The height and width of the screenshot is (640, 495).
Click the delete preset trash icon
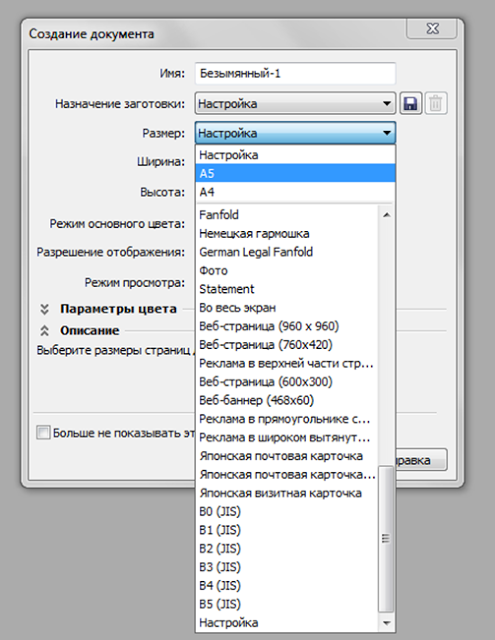pos(436,103)
